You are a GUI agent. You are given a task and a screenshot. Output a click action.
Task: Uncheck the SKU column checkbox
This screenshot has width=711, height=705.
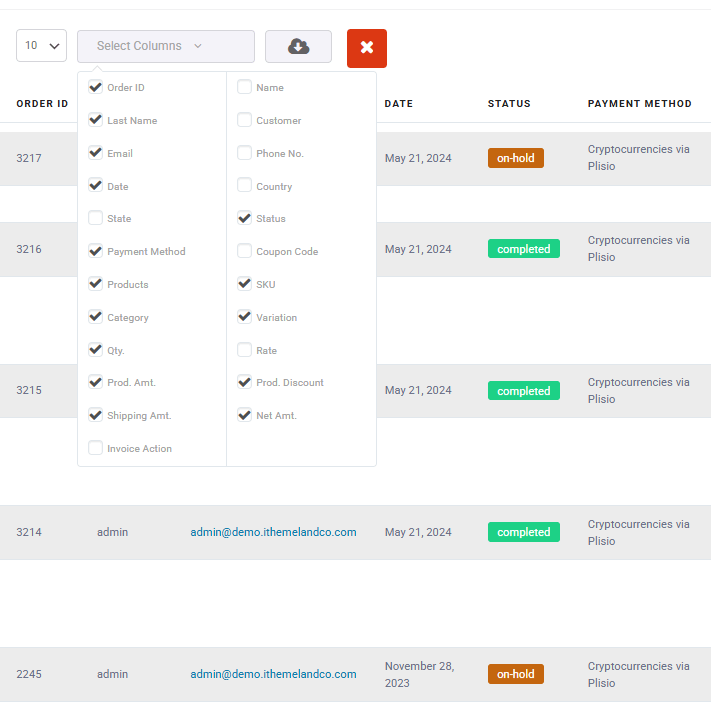pyautogui.click(x=244, y=284)
